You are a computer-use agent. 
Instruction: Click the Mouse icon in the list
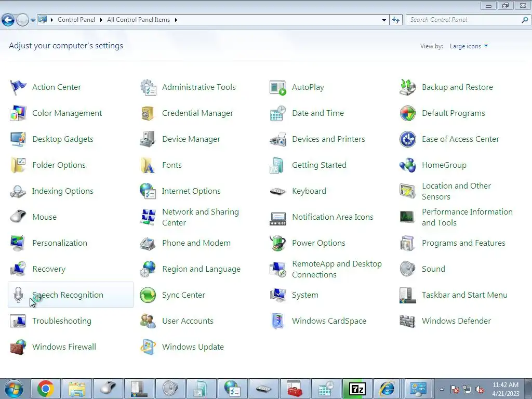tap(18, 217)
